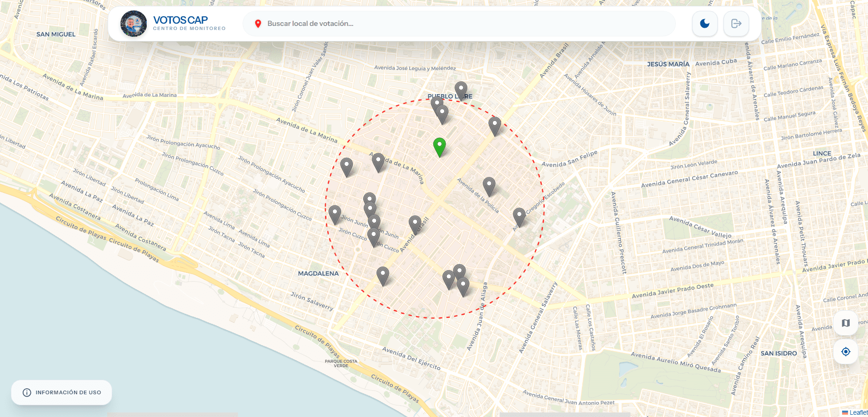Click the Calle Las Moreras label

578,328
